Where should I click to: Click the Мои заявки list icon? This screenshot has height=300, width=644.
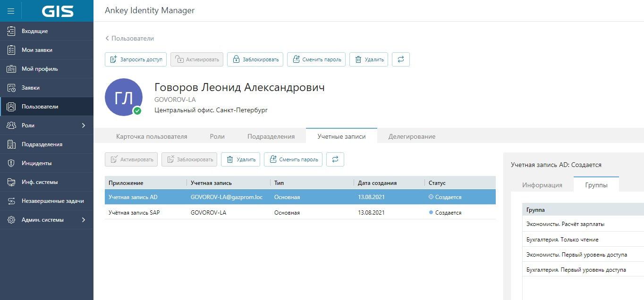[x=12, y=50]
